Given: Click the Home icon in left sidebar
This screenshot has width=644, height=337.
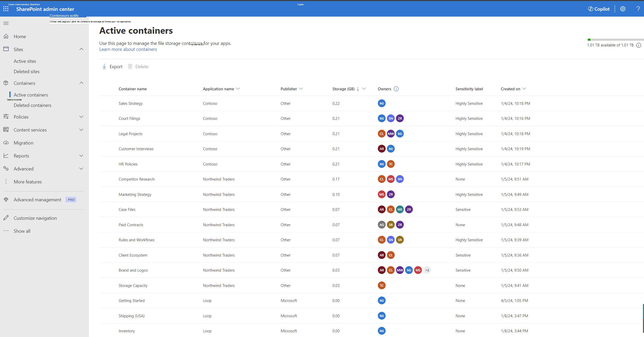Looking at the screenshot, I should tap(6, 36).
